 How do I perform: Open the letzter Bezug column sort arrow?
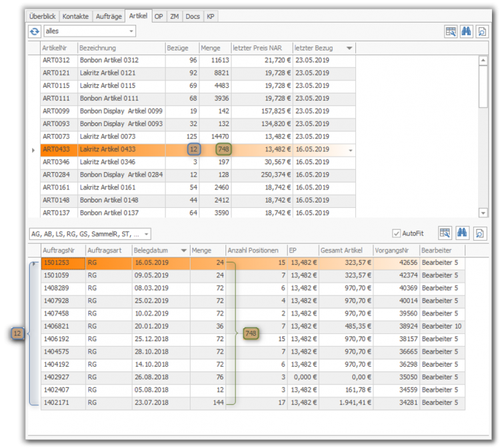click(349, 48)
